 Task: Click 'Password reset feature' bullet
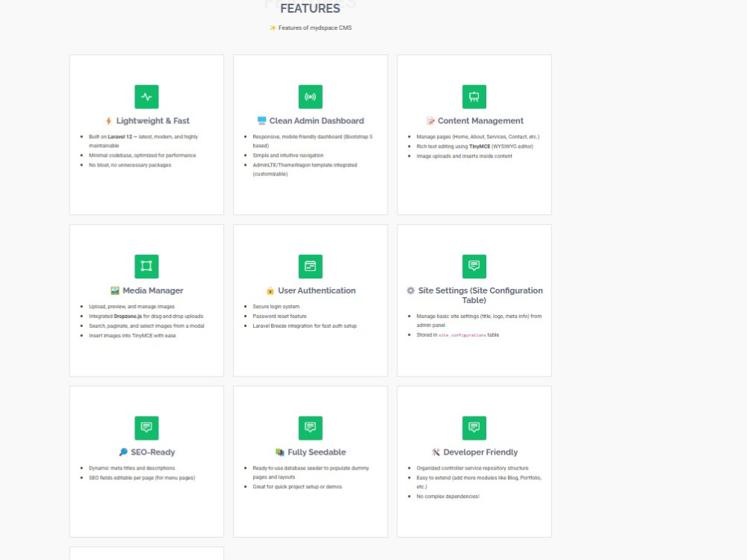[x=279, y=316]
